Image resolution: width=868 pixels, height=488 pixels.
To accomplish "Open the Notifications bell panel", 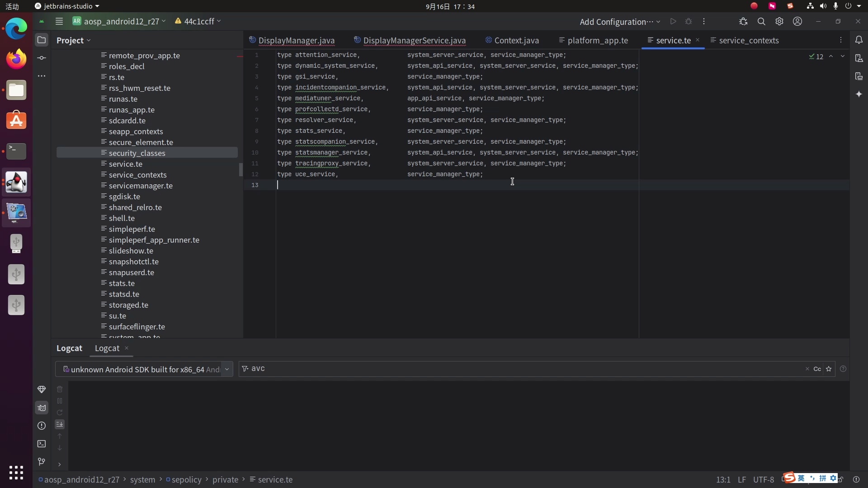I will pyautogui.click(x=859, y=40).
